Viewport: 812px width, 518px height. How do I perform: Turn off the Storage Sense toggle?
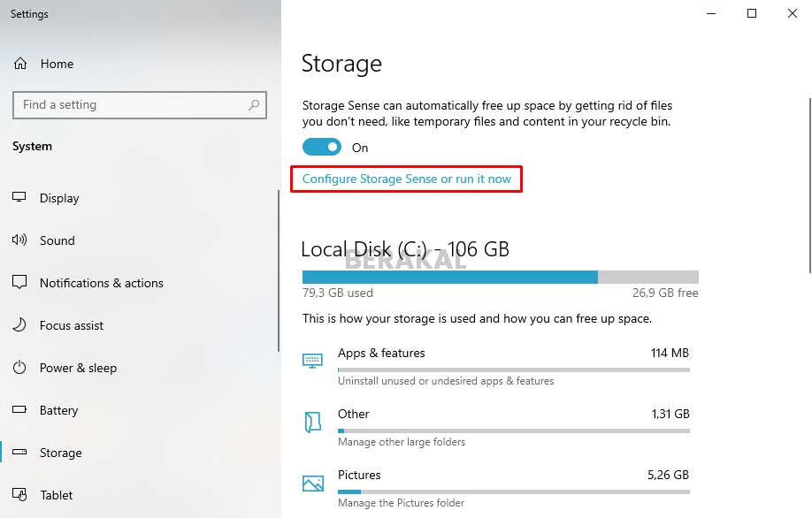coord(322,146)
